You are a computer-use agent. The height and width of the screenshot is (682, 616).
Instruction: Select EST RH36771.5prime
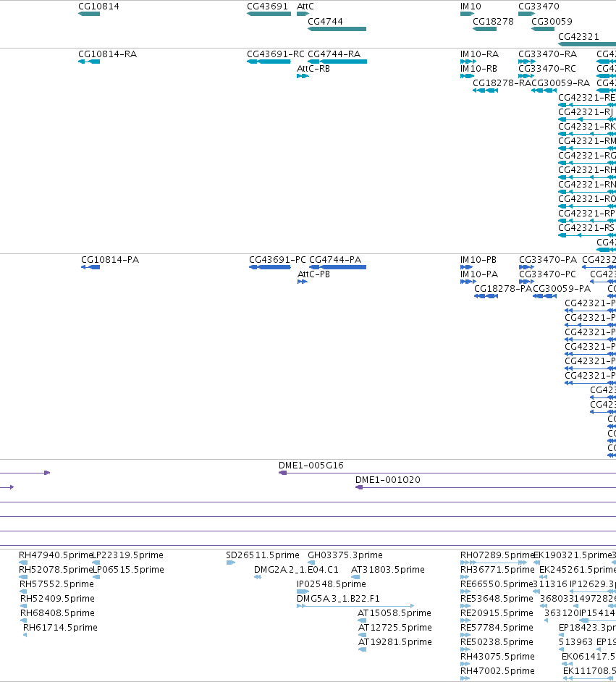tap(497, 570)
